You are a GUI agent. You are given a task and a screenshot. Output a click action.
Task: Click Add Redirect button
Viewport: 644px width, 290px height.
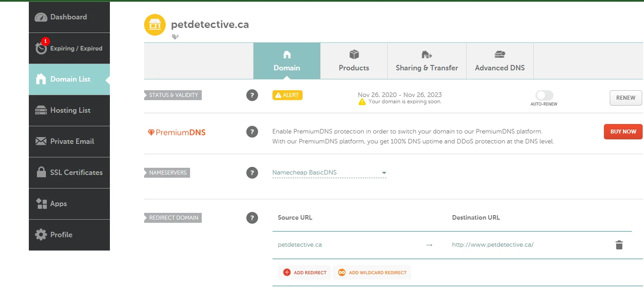304,272
